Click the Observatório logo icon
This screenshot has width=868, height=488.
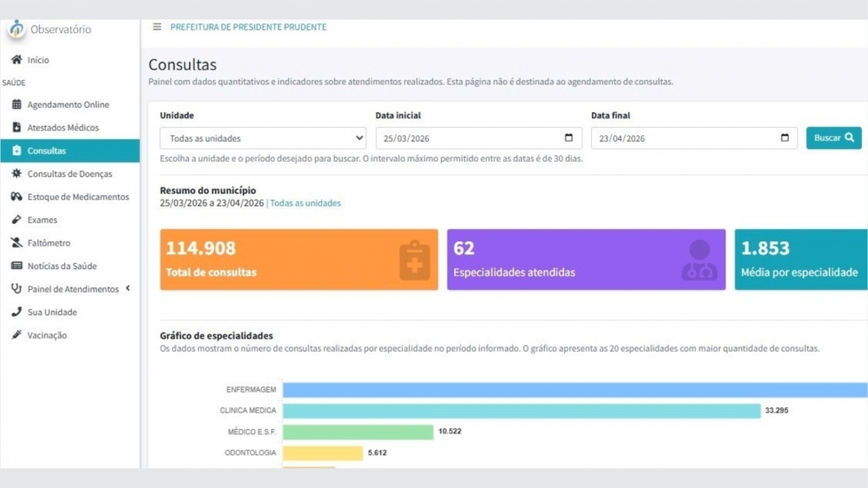(x=16, y=29)
